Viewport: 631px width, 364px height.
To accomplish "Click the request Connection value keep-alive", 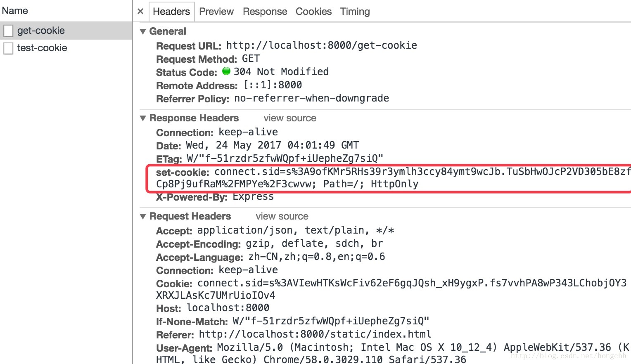I will point(248,270).
